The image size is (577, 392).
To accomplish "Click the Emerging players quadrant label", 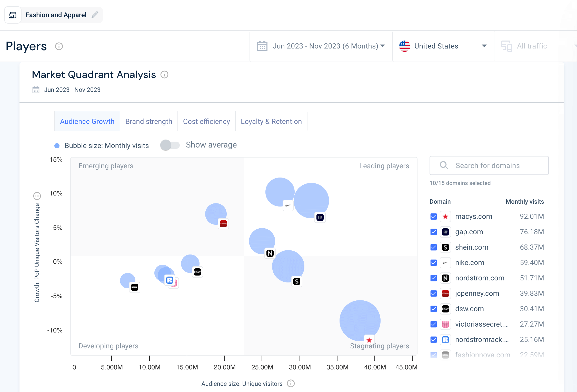I will coord(106,166).
